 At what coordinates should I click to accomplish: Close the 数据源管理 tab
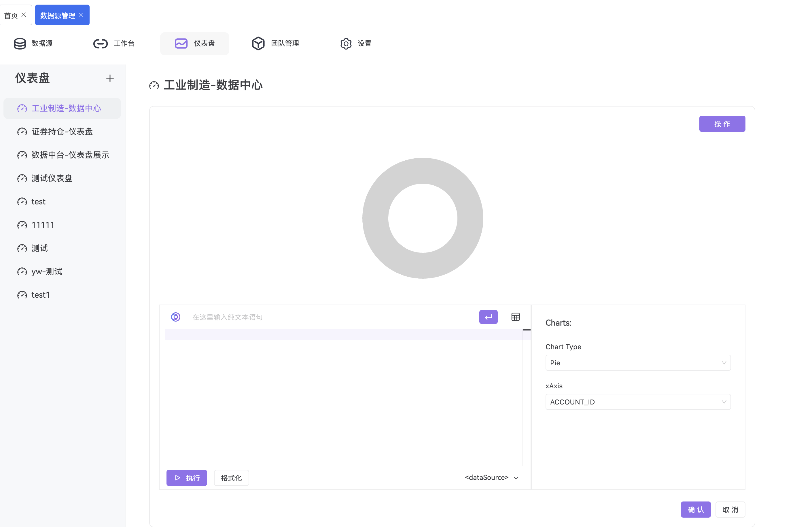[x=81, y=15]
